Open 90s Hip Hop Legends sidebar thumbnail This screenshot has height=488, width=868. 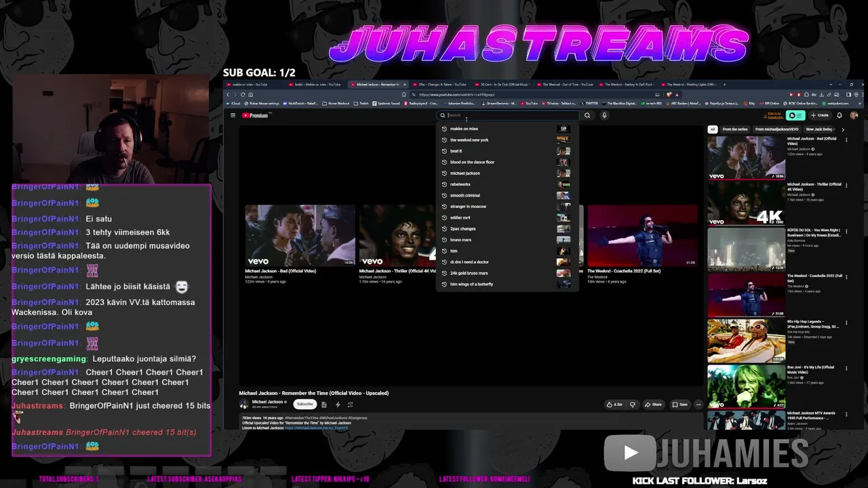(x=746, y=340)
